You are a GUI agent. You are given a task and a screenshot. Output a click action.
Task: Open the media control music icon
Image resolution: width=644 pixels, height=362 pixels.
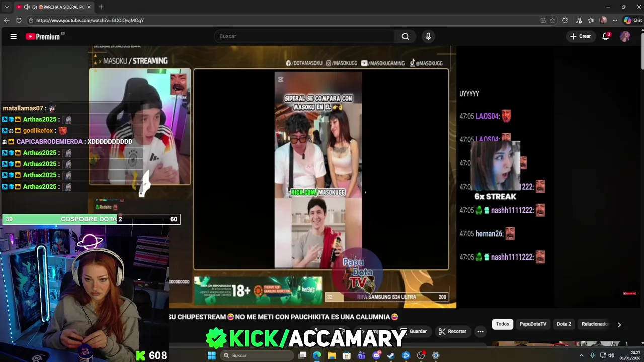click(x=579, y=20)
